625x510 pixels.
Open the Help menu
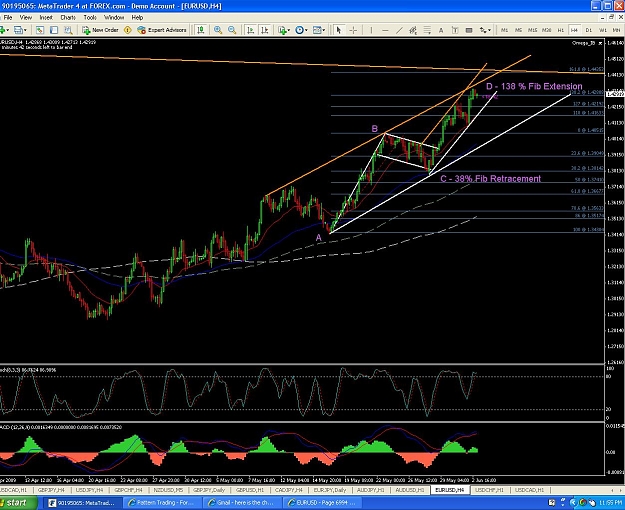pos(137,18)
